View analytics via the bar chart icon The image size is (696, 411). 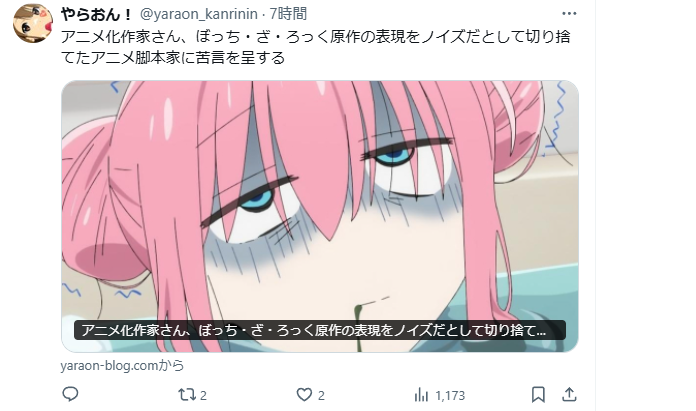[x=421, y=395]
